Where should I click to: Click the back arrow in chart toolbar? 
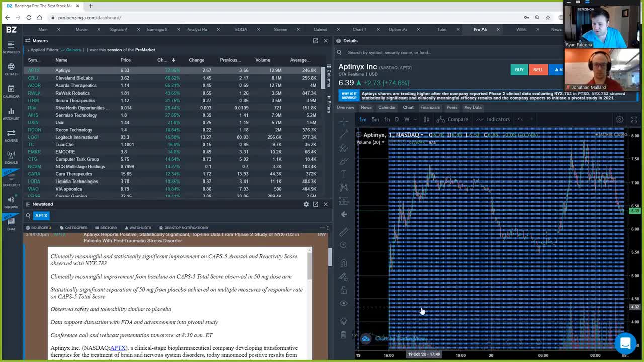coord(344,214)
